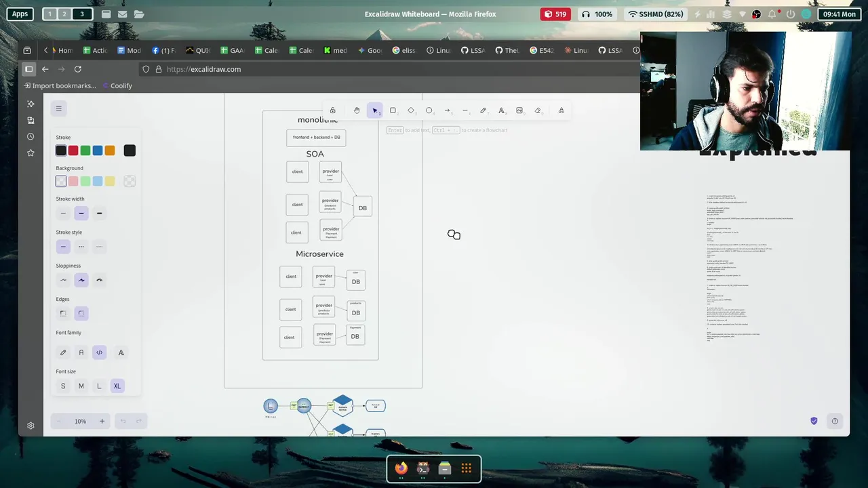Viewport: 868px width, 488px height.
Task: Reload the page in Firefox
Action: 78,69
